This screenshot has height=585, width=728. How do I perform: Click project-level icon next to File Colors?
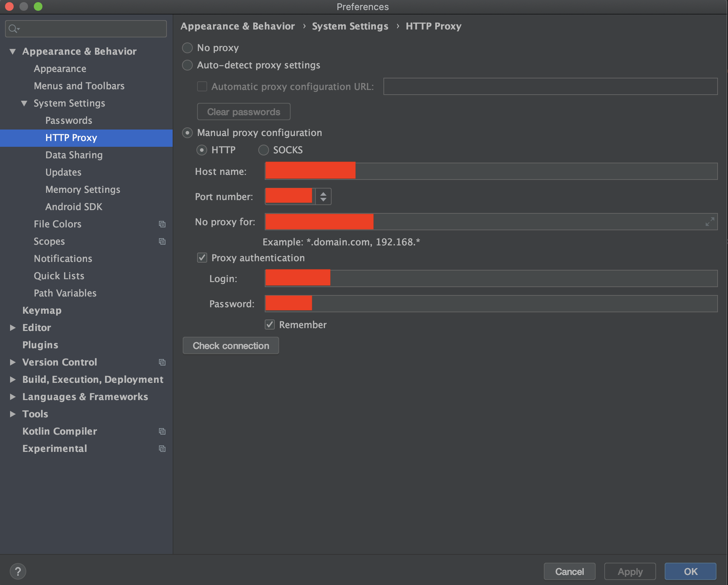[162, 224]
